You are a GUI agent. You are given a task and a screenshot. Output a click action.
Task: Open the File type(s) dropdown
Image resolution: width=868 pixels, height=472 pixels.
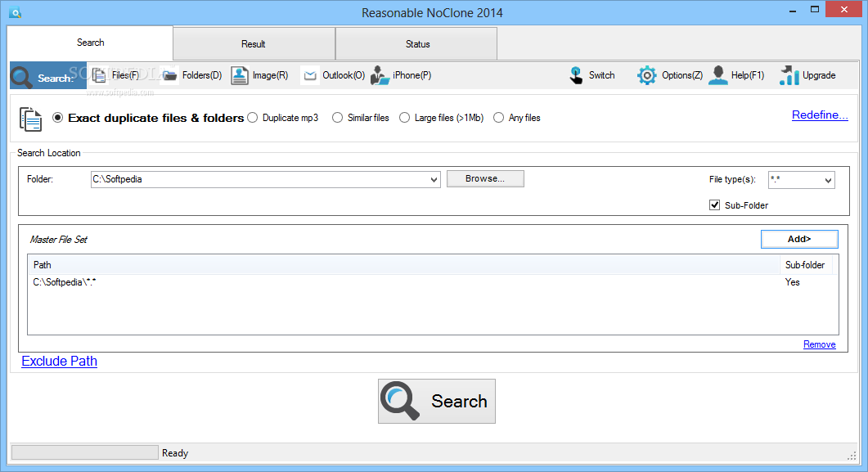tap(828, 181)
